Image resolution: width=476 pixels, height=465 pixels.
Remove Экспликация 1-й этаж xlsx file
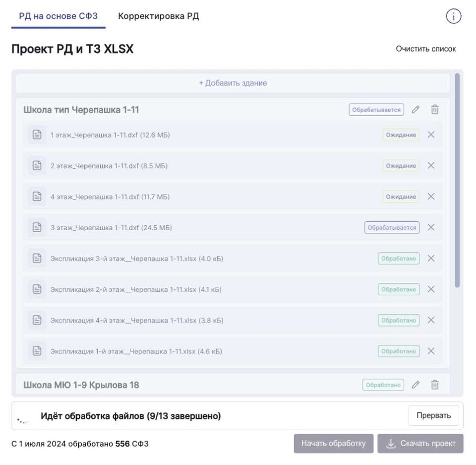[x=431, y=351]
